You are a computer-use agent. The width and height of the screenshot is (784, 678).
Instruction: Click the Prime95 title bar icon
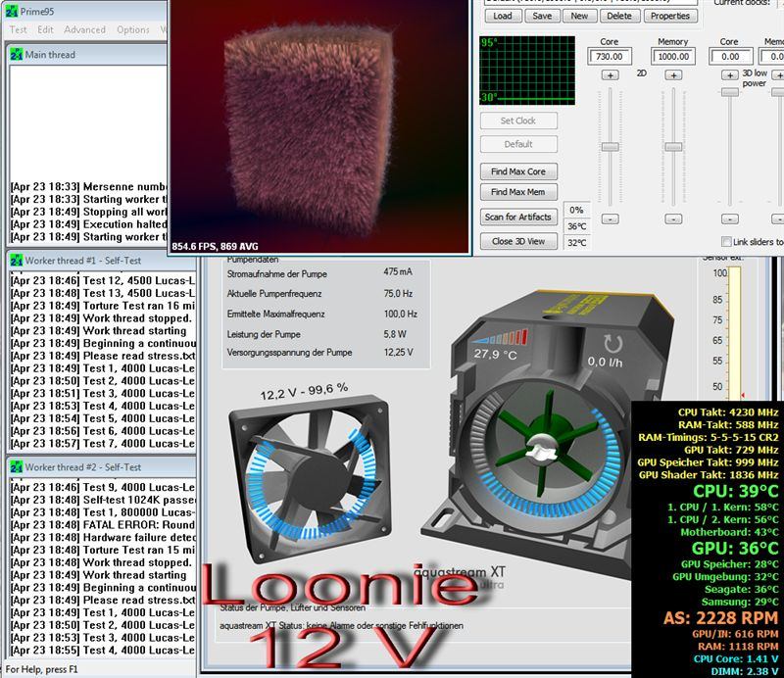pos(11,11)
